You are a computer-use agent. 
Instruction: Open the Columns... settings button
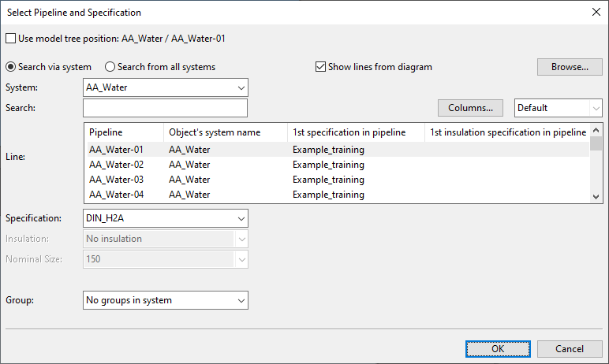[x=470, y=107]
